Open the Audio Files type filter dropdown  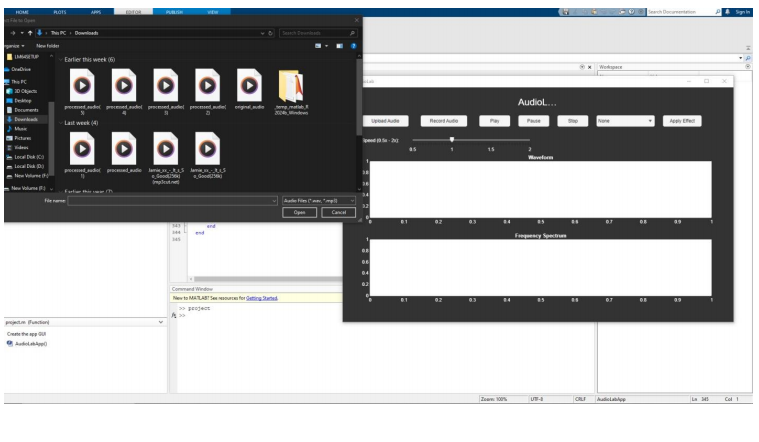click(x=319, y=200)
